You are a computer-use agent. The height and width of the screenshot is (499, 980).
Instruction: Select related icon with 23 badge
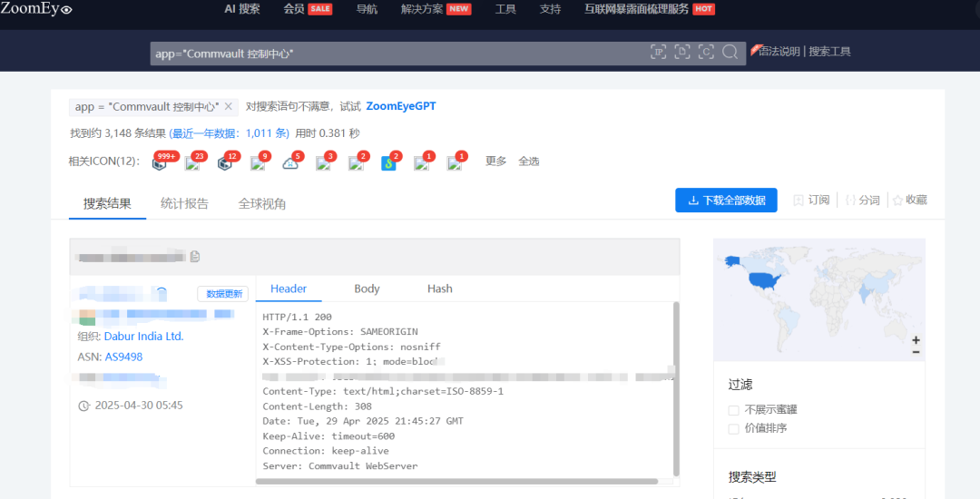(x=192, y=163)
